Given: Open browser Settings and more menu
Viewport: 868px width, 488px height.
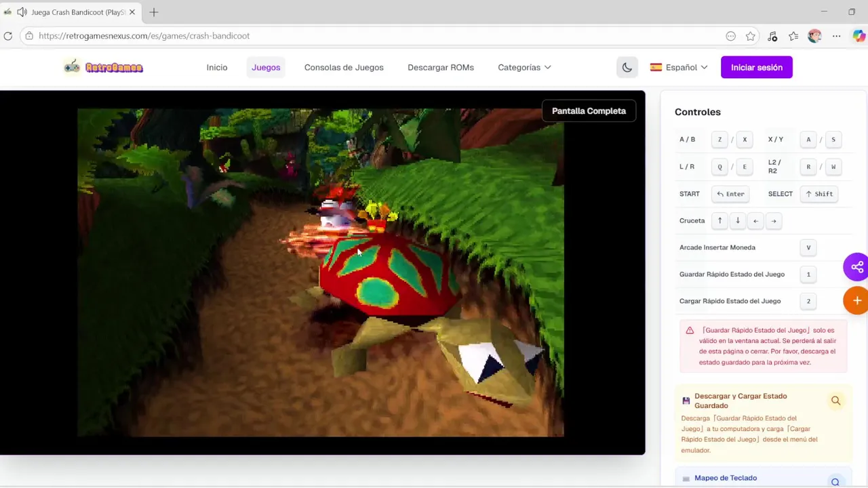Looking at the screenshot, I should pos(836,36).
